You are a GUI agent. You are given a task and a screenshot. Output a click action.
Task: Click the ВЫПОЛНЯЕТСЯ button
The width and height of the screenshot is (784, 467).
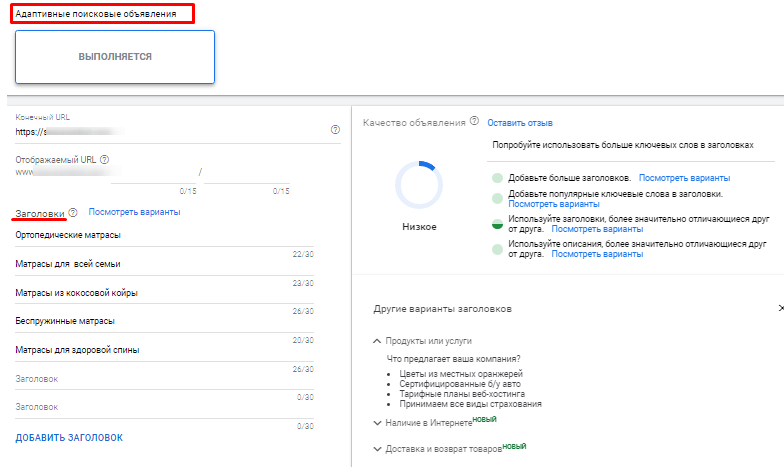pos(115,57)
